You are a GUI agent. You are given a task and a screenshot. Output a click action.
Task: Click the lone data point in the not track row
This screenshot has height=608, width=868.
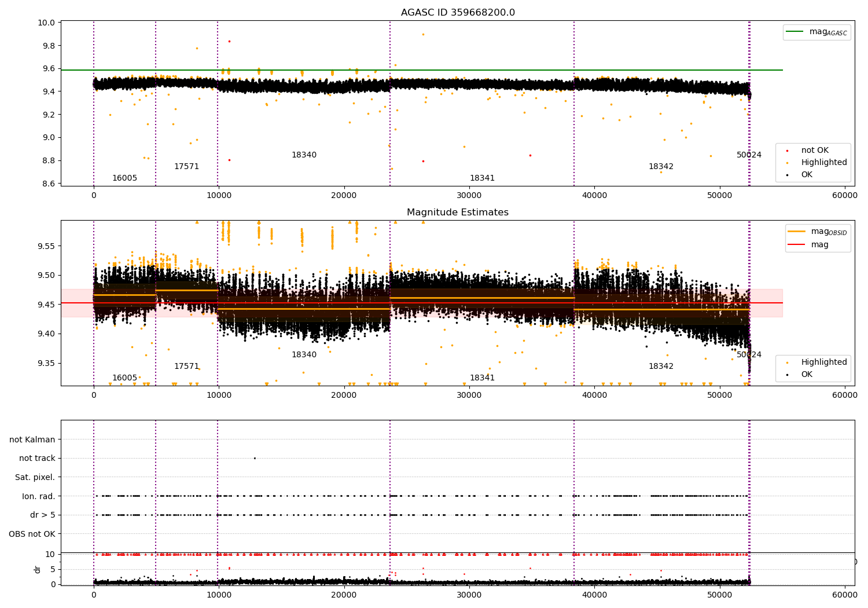(255, 458)
